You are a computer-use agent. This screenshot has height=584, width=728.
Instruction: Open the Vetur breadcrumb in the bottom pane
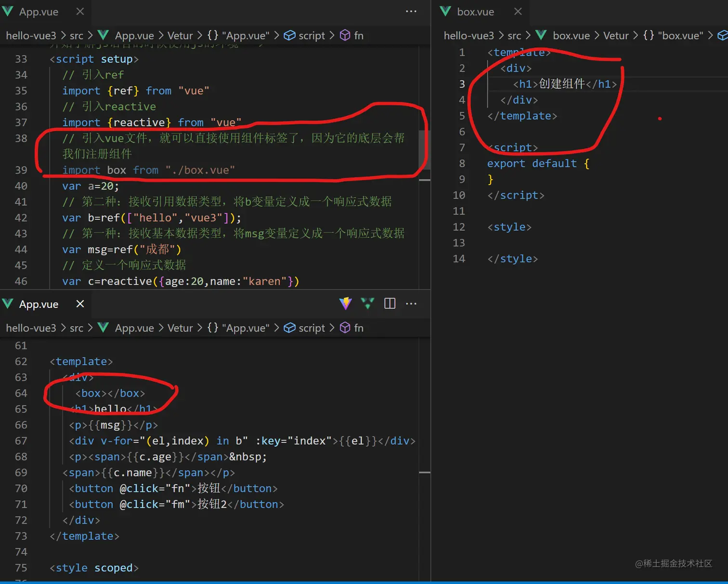click(180, 328)
